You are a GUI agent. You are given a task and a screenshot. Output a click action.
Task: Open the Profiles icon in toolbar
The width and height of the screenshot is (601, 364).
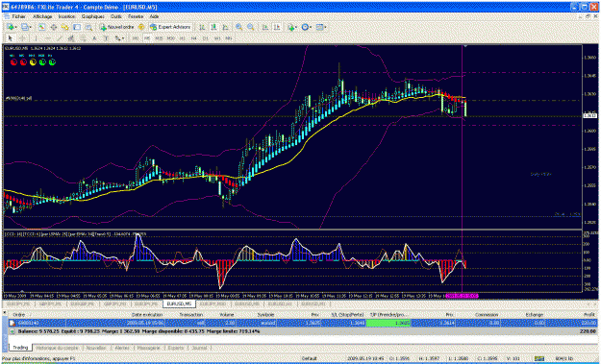click(x=25, y=27)
